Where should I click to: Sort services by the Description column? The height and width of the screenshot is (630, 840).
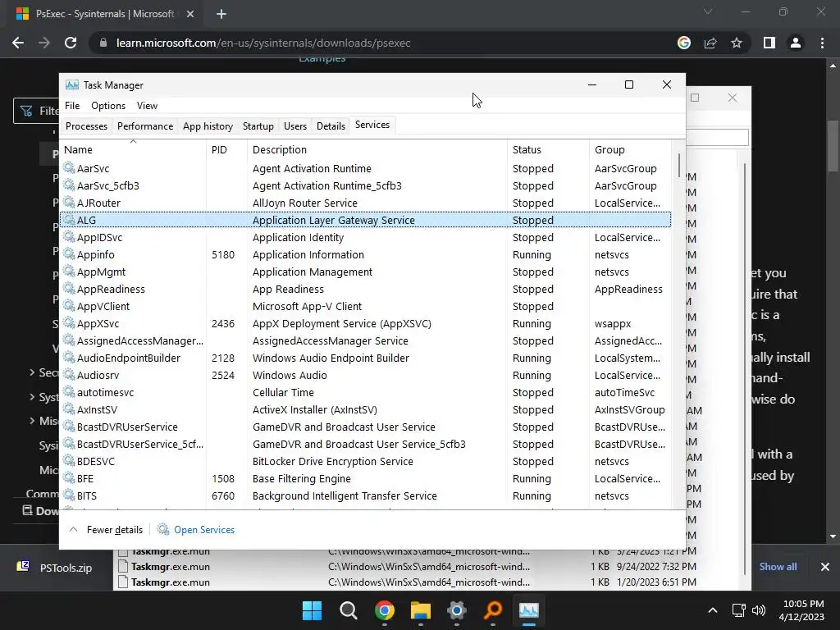tap(377, 149)
